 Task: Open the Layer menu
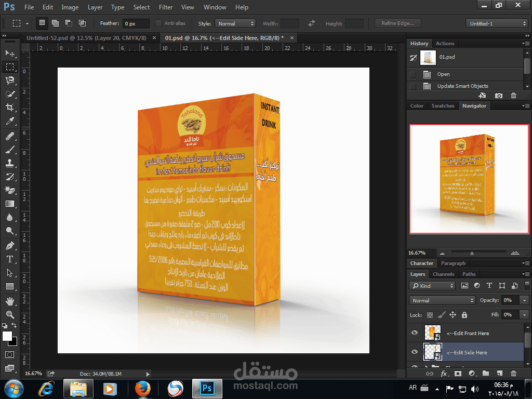click(95, 7)
